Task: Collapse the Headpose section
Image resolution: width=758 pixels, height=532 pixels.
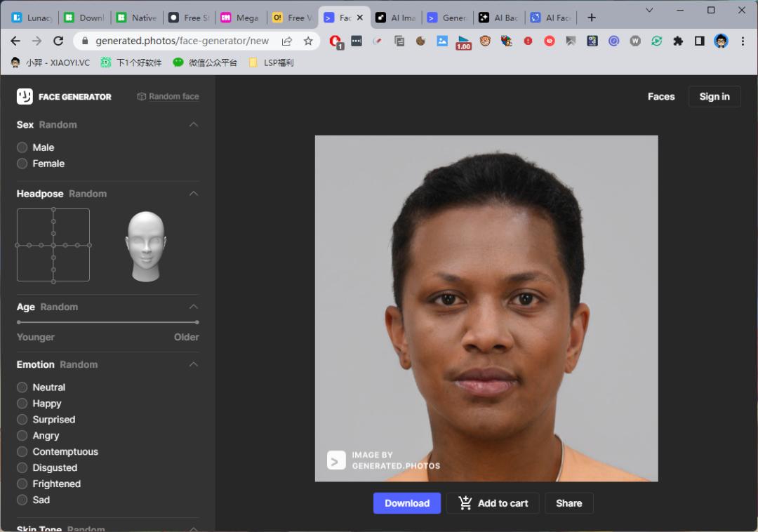Action: [193, 194]
